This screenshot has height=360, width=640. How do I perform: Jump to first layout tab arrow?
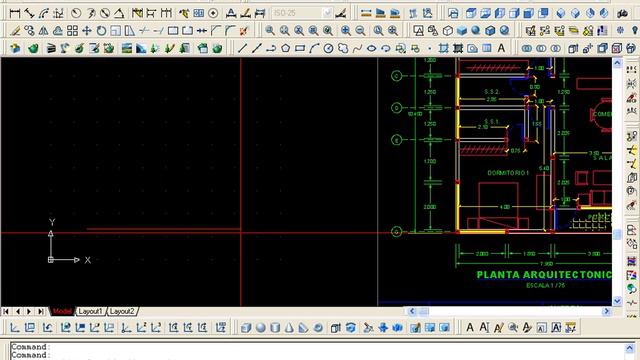[6, 311]
